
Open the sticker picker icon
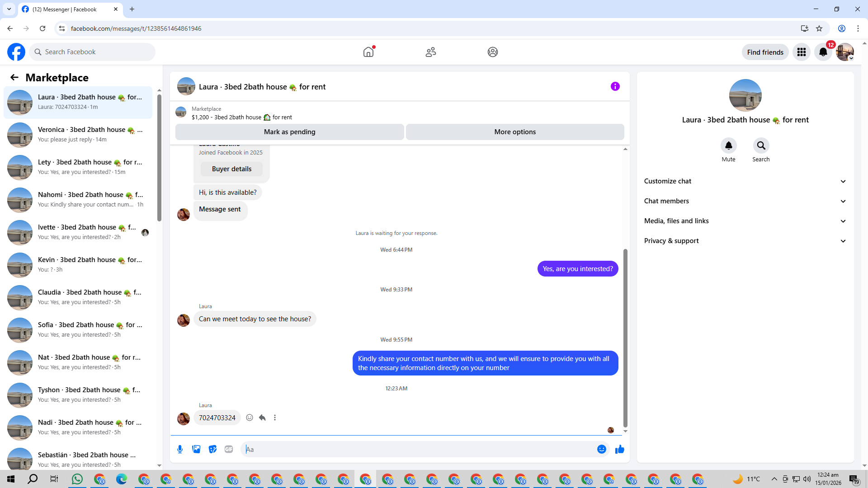click(x=212, y=449)
